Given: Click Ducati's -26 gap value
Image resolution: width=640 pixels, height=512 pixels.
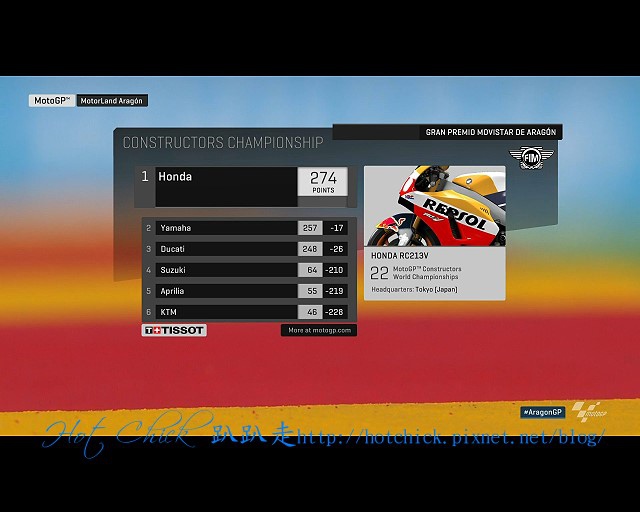Looking at the screenshot, I should (x=336, y=249).
